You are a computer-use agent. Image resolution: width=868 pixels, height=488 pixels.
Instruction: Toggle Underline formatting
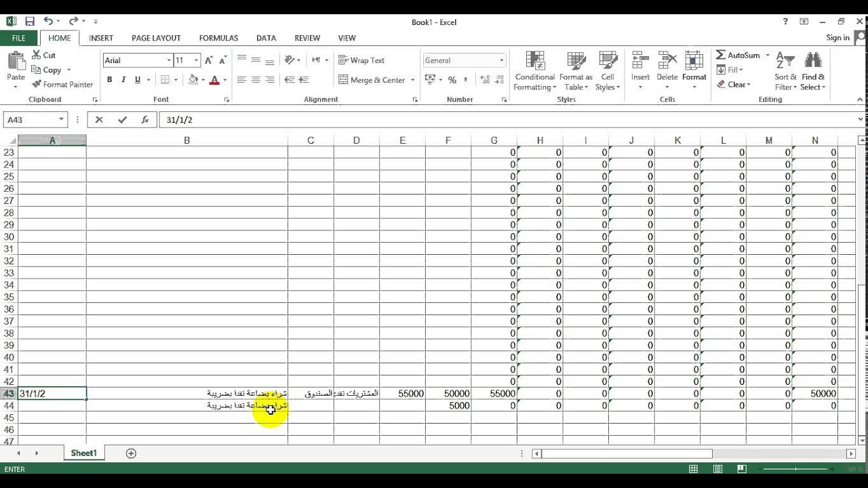(138, 80)
